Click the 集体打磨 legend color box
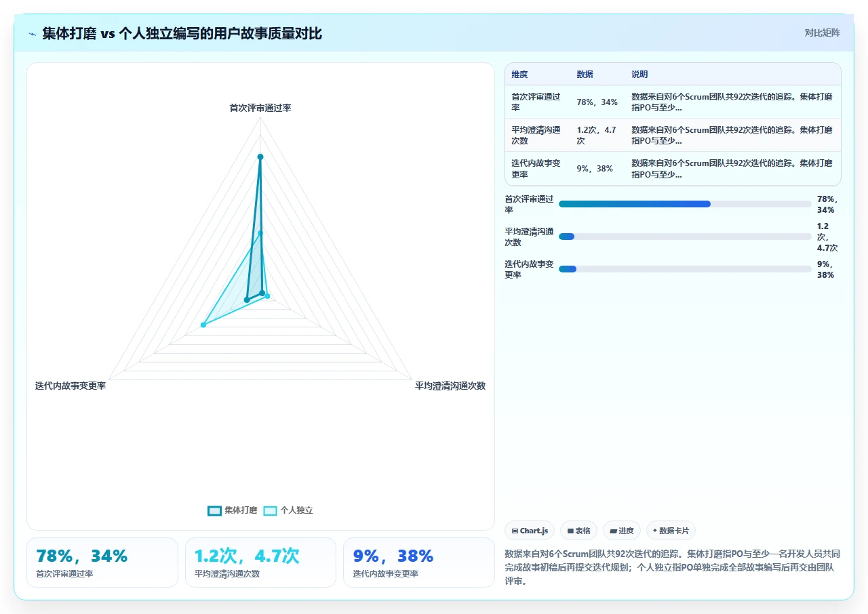The image size is (868, 614). pos(214,510)
